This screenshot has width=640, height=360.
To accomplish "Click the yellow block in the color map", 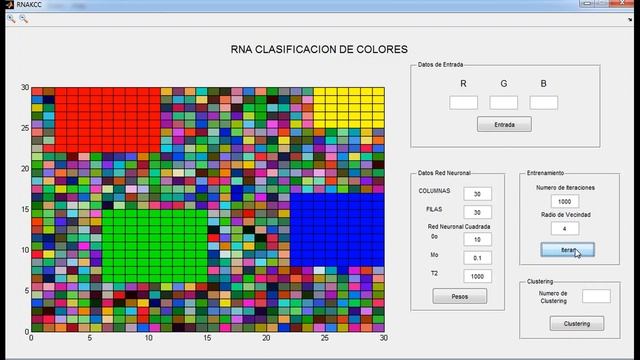I will [349, 107].
